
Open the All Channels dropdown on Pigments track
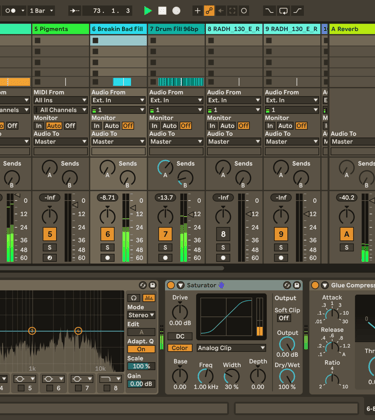tap(61, 110)
